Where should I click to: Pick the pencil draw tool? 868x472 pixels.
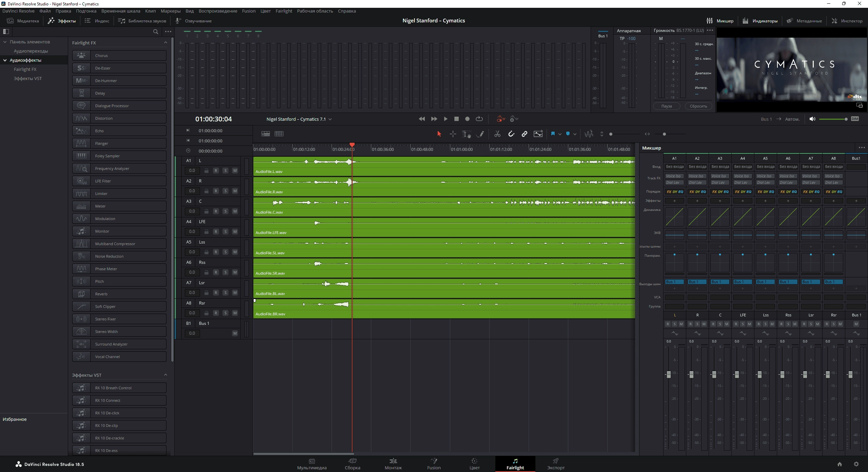click(480, 134)
